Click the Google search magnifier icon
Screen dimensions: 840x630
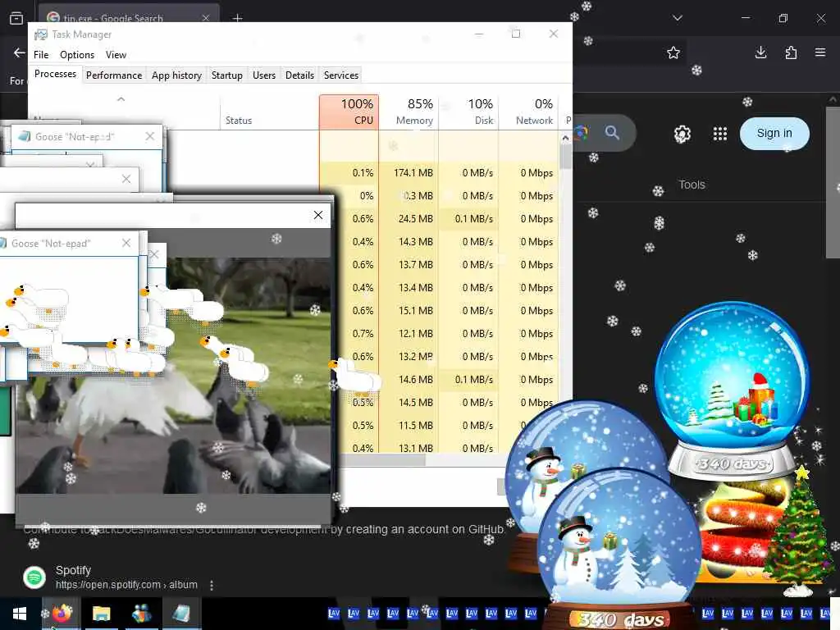pos(612,132)
